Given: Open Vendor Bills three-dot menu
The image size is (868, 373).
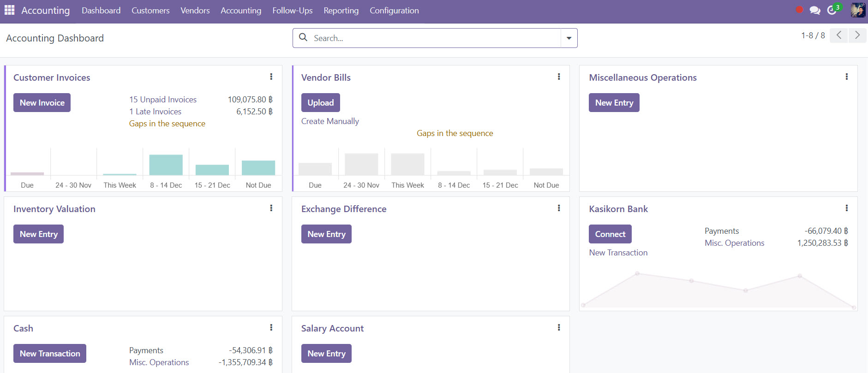Looking at the screenshot, I should coord(559,77).
